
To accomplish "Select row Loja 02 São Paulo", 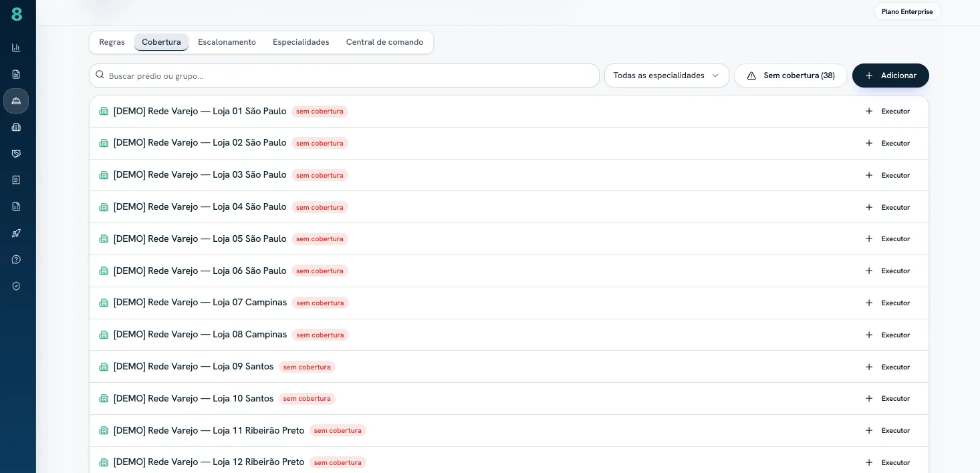I will click(x=509, y=143).
